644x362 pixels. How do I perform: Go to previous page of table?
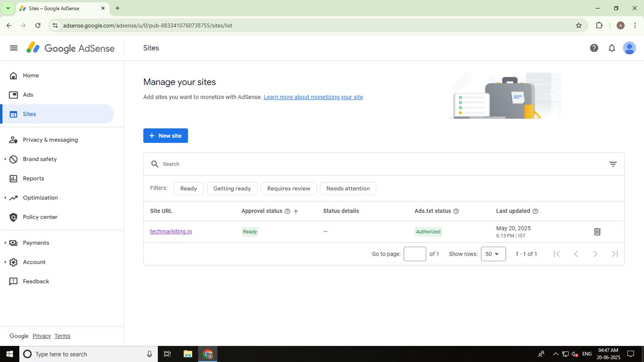pos(576,254)
